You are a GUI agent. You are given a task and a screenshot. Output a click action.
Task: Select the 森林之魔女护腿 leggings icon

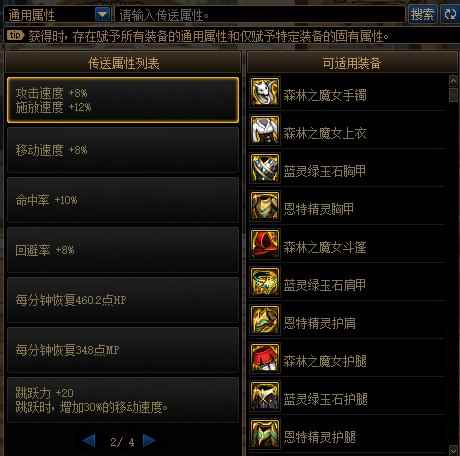click(x=265, y=358)
